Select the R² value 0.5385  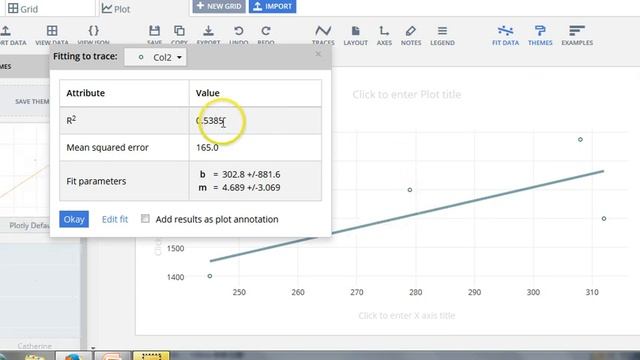(x=210, y=121)
